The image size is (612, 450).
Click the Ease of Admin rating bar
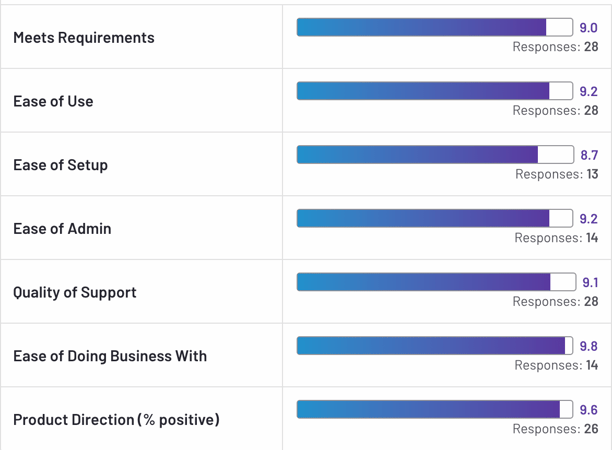coord(435,218)
